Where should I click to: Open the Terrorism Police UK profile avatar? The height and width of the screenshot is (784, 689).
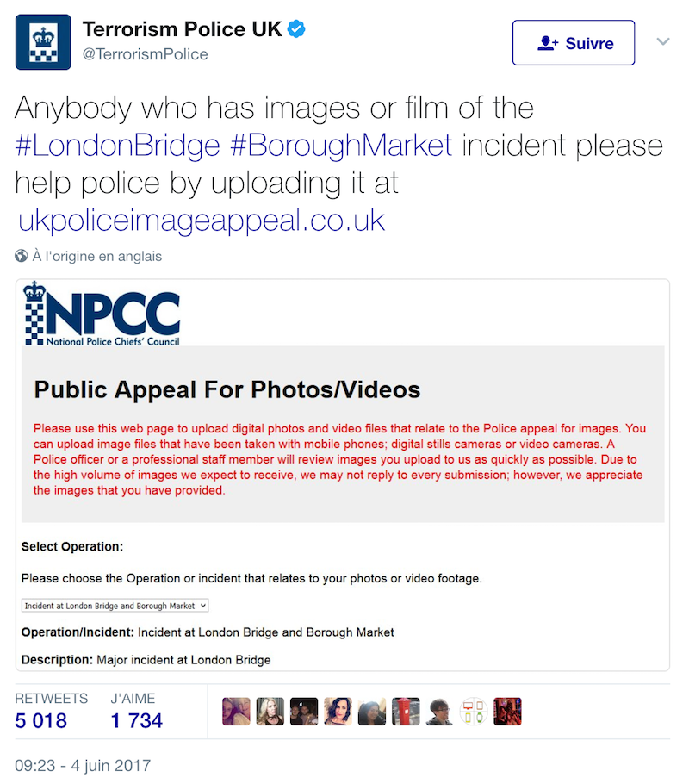click(x=43, y=42)
